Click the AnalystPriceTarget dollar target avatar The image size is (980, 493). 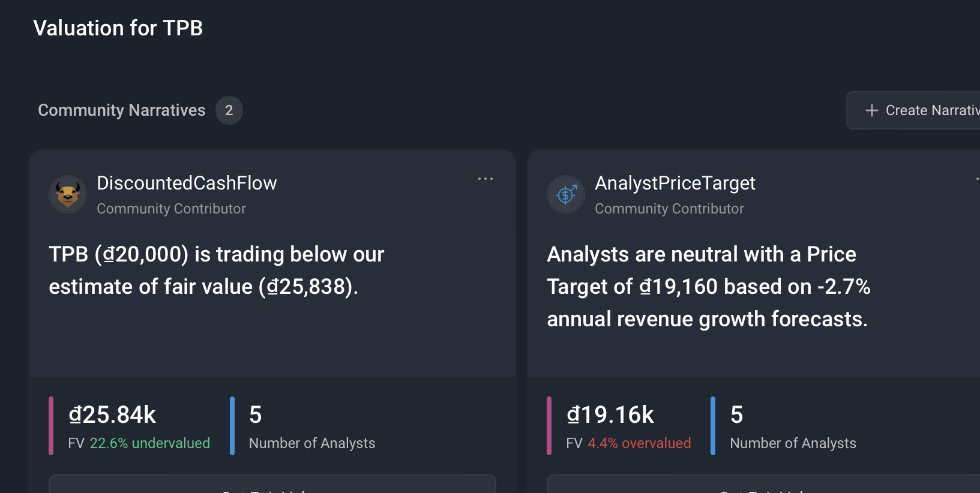coord(566,194)
